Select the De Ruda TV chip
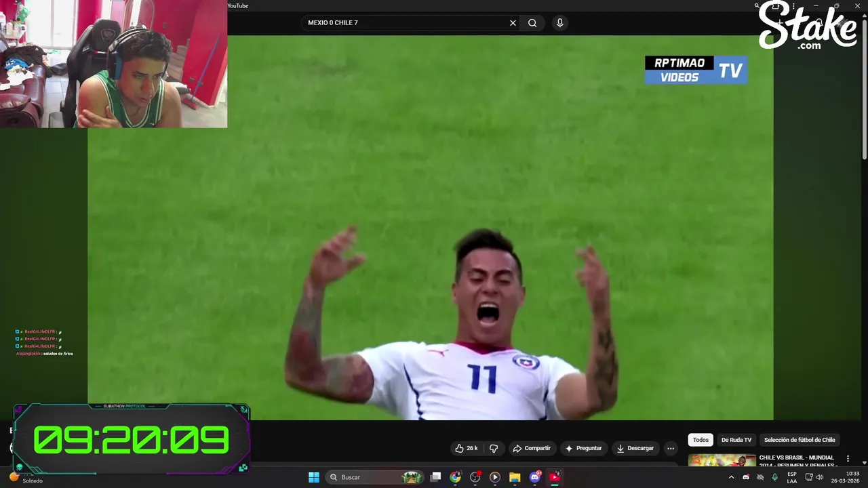Image resolution: width=868 pixels, height=488 pixels. (x=736, y=440)
